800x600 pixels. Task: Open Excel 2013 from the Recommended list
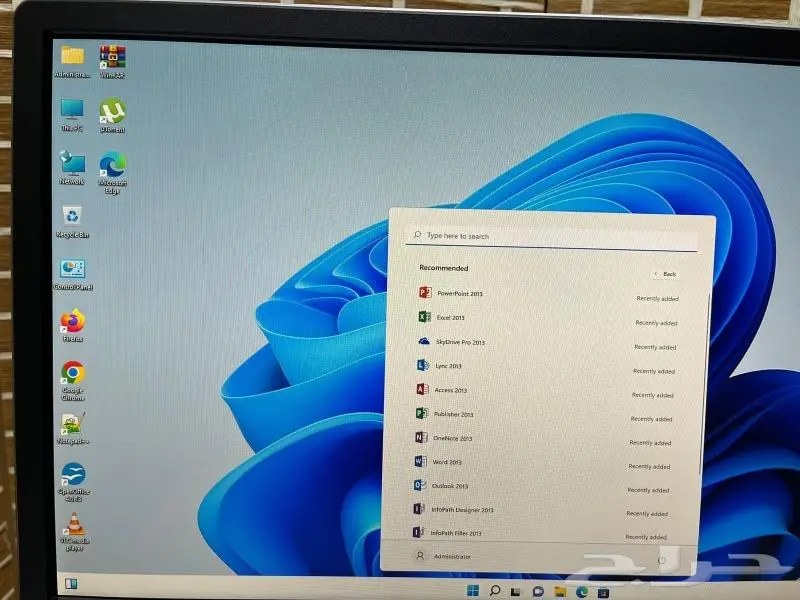click(547, 319)
